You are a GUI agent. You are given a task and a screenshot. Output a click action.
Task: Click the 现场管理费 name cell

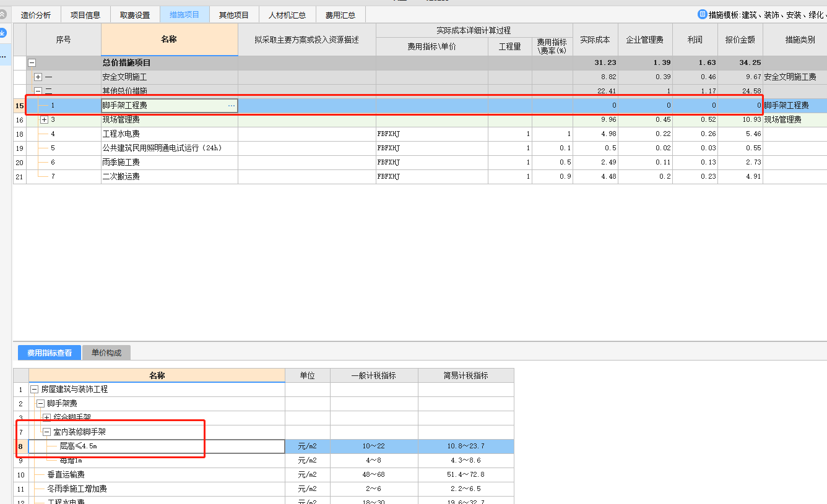[x=170, y=120]
